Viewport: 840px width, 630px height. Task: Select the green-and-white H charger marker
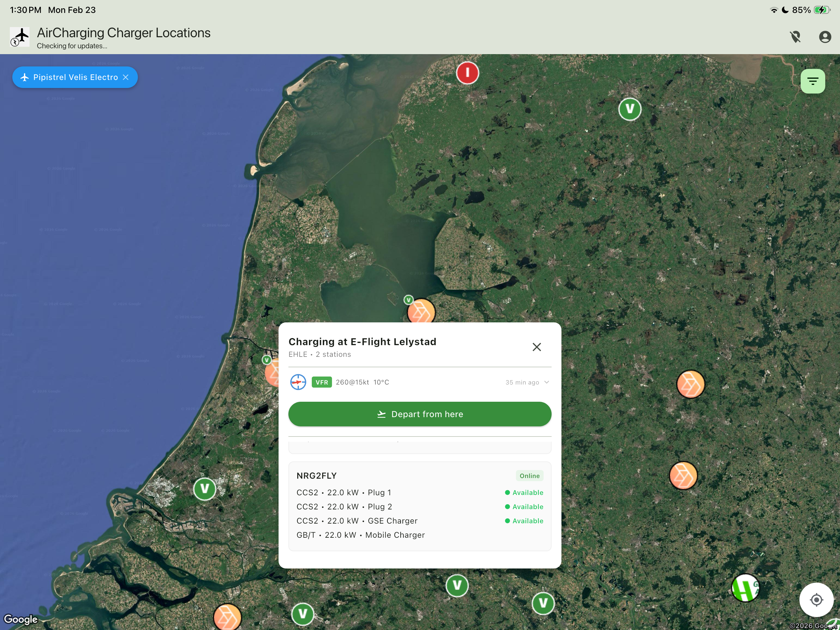point(745,588)
